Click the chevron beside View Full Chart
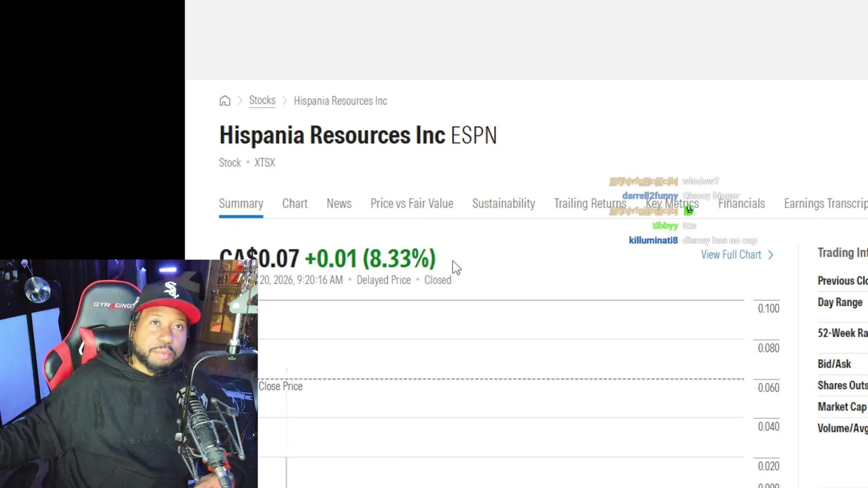Viewport: 868px width, 488px height. click(x=770, y=255)
